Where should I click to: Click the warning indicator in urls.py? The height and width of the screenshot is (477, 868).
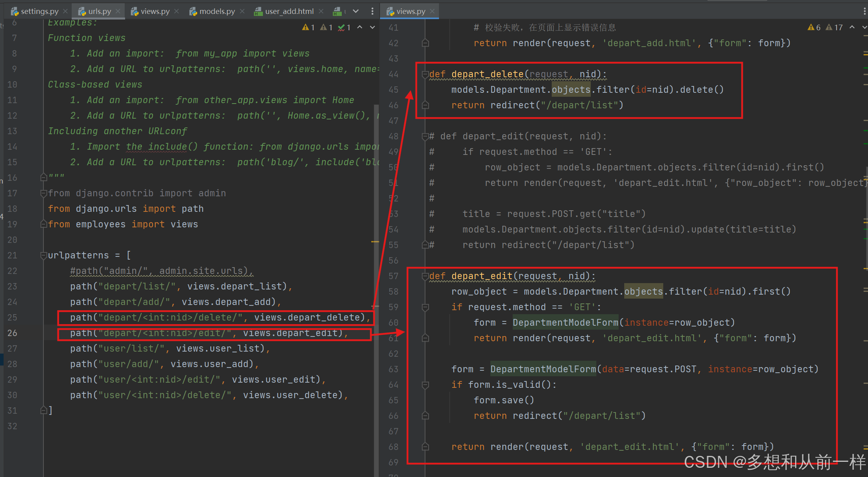(308, 27)
